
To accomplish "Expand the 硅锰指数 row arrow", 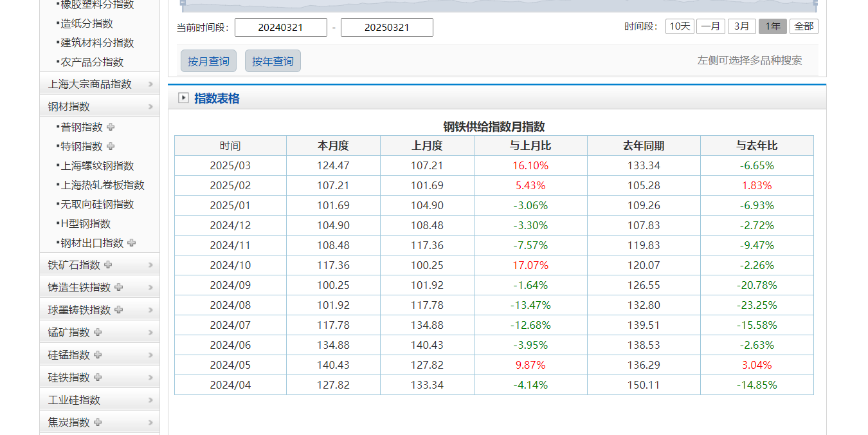I will pyautogui.click(x=150, y=355).
